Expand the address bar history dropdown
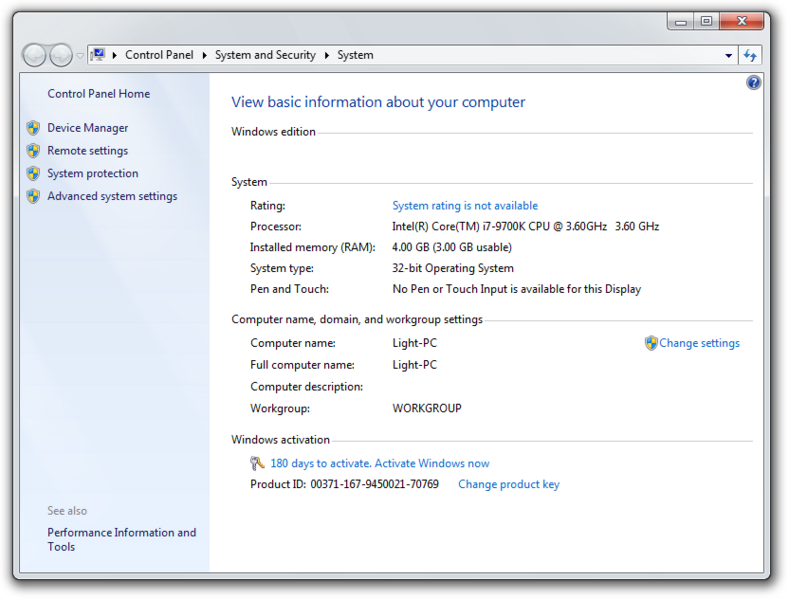Screen dimensions: 789x599 pos(729,56)
